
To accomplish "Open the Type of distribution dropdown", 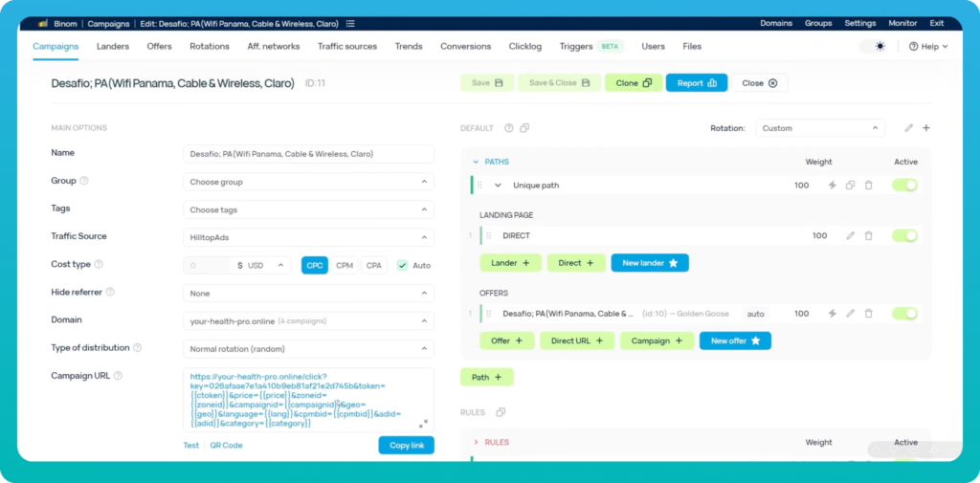I will pyautogui.click(x=309, y=349).
